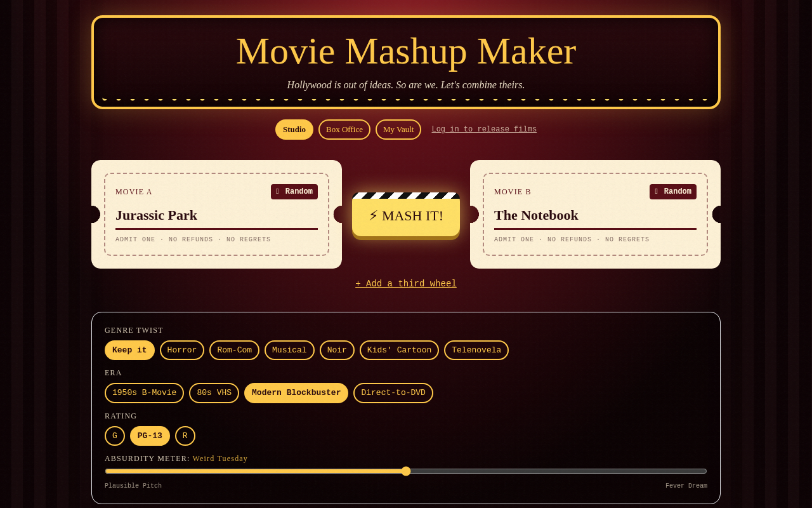Select the PG-13 rating
This screenshot has height=508, width=812.
click(150, 436)
